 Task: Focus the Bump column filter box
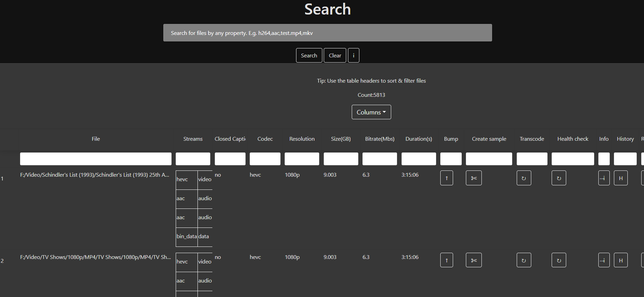click(x=451, y=159)
